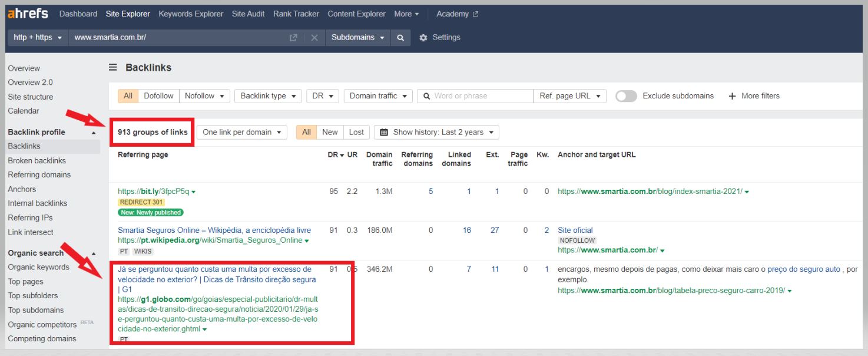Open Dashboard in top navigation
Screen dimensions: 868x356
(78, 14)
